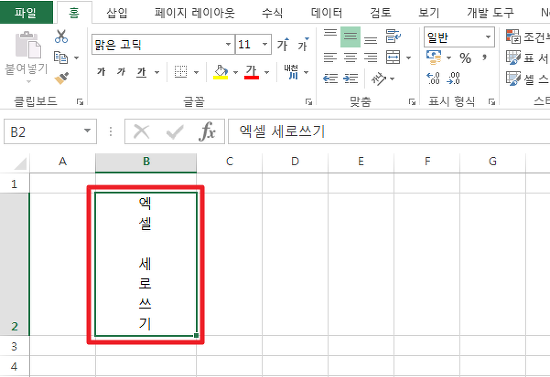Switch to the 수식 (Formulas) tab
The width and height of the screenshot is (550, 377).
click(272, 13)
